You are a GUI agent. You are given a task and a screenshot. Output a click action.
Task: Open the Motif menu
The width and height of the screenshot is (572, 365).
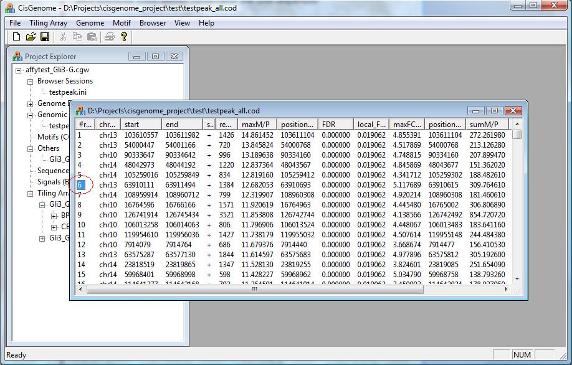pos(121,23)
